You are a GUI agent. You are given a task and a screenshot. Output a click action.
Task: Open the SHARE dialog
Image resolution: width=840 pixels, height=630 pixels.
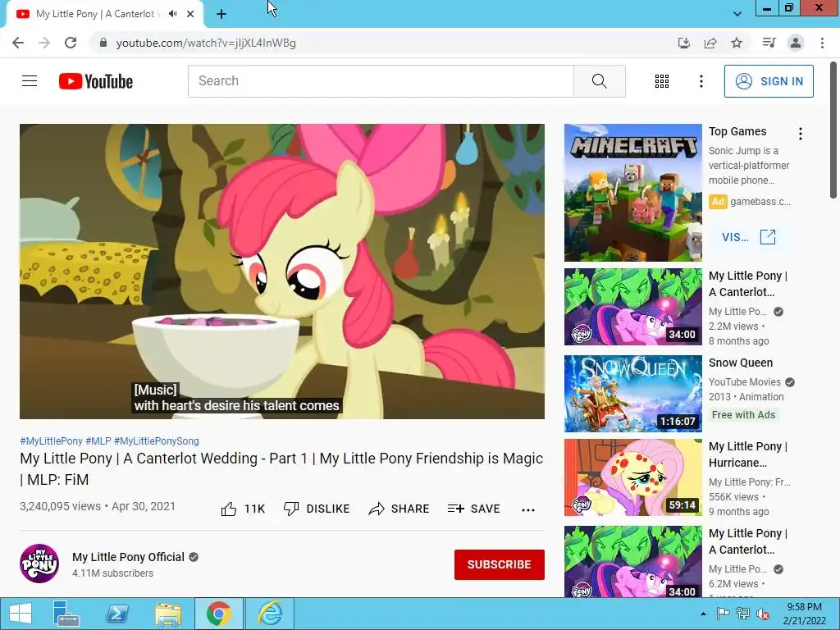(x=399, y=509)
